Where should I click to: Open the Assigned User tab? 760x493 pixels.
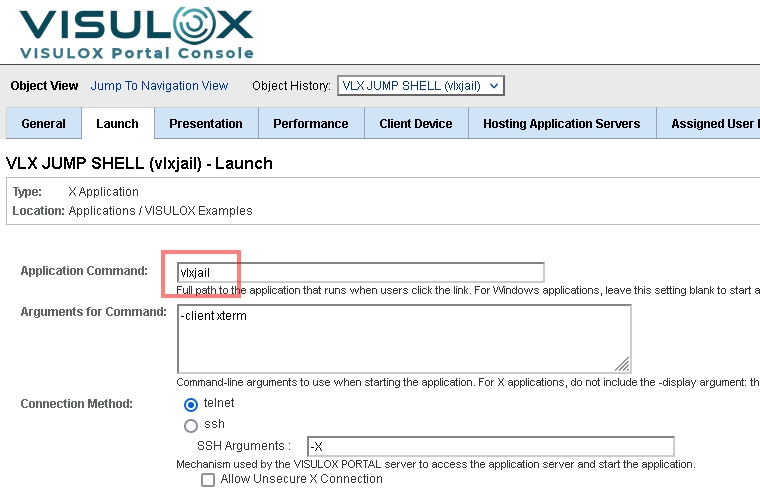pyautogui.click(x=712, y=124)
